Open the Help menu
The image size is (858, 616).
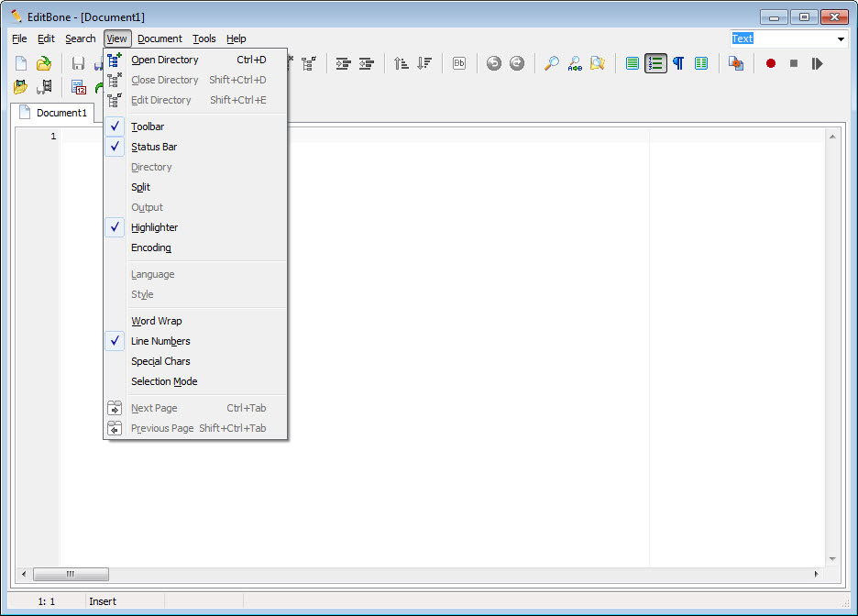[x=236, y=38]
